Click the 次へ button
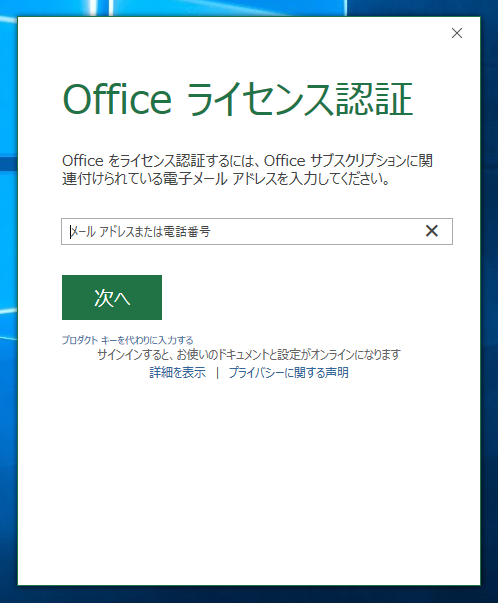The width and height of the screenshot is (498, 603). [x=112, y=297]
